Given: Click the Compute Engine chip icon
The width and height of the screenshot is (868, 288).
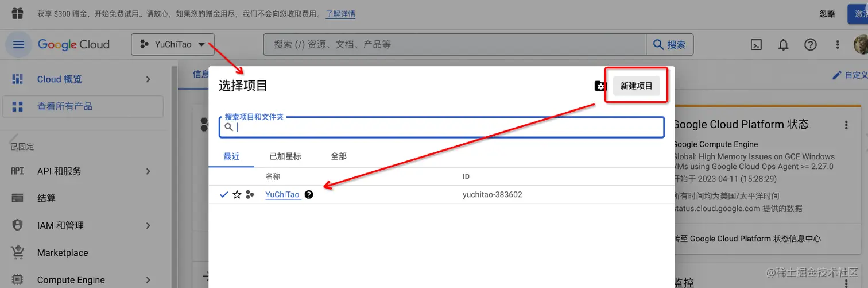Looking at the screenshot, I should click(x=18, y=280).
